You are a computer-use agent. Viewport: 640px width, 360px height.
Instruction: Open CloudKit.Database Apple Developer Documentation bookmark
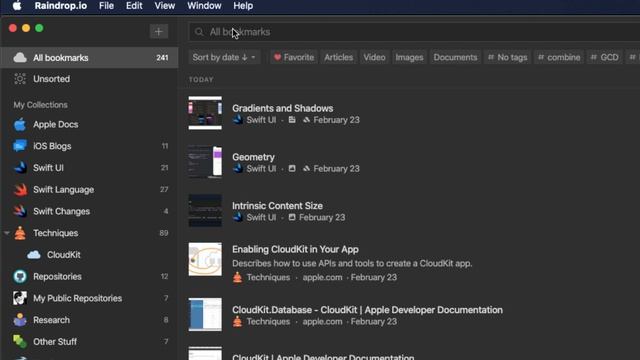(x=367, y=310)
